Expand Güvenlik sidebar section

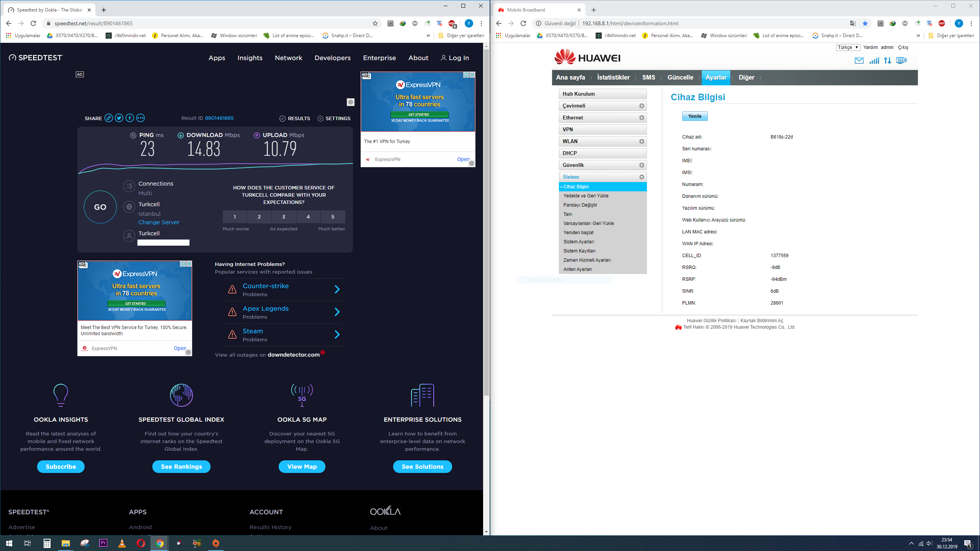tap(603, 165)
